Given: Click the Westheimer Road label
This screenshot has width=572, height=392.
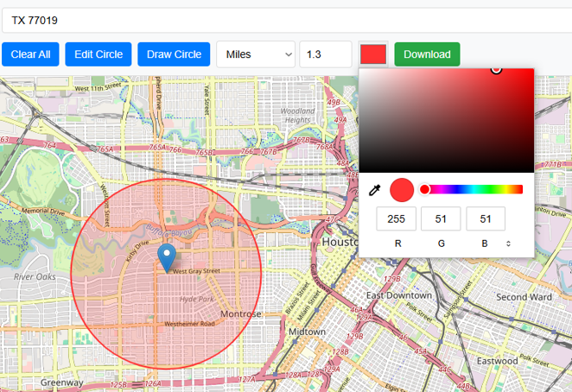Looking at the screenshot, I should 189,324.
